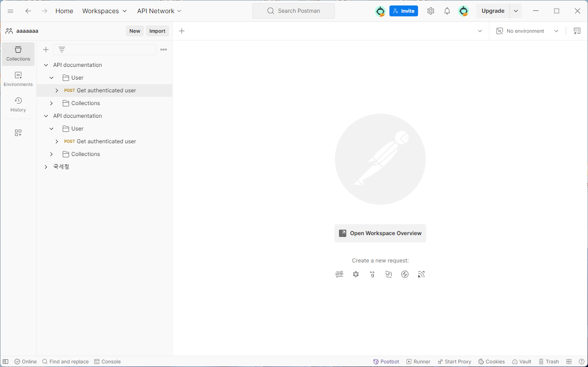Open the API Network dropdown menu
This screenshot has height=367, width=588.
pos(159,11)
